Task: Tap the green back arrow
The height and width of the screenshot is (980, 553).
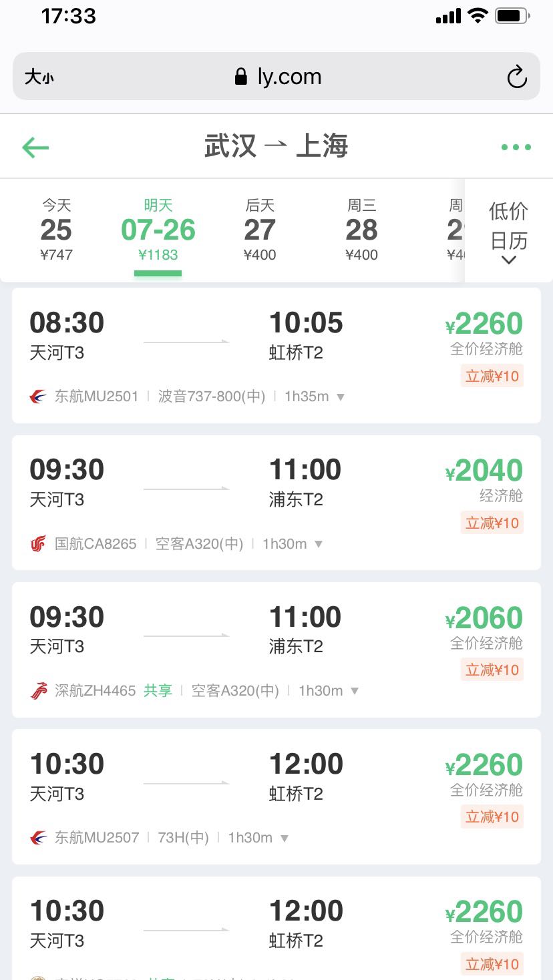Action: coord(36,148)
